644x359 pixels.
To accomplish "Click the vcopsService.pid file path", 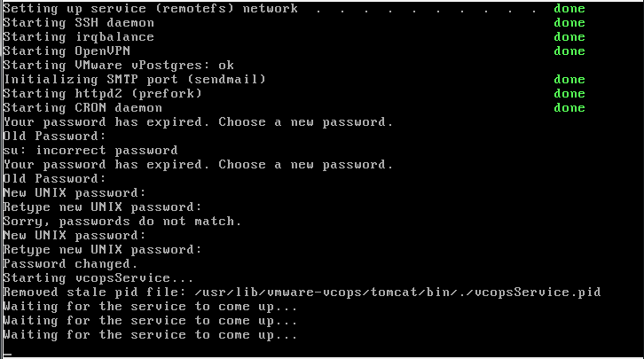I will (390, 293).
